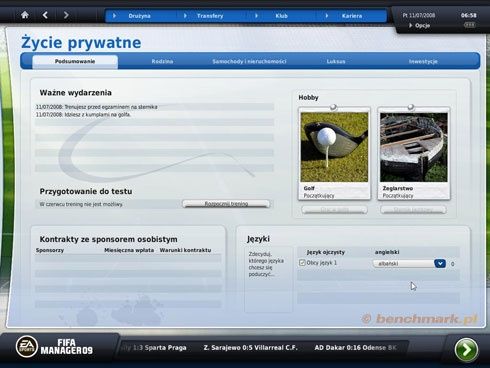This screenshot has width=490, height=368.
Task: Click the greyed button below Golf card
Action: (334, 210)
